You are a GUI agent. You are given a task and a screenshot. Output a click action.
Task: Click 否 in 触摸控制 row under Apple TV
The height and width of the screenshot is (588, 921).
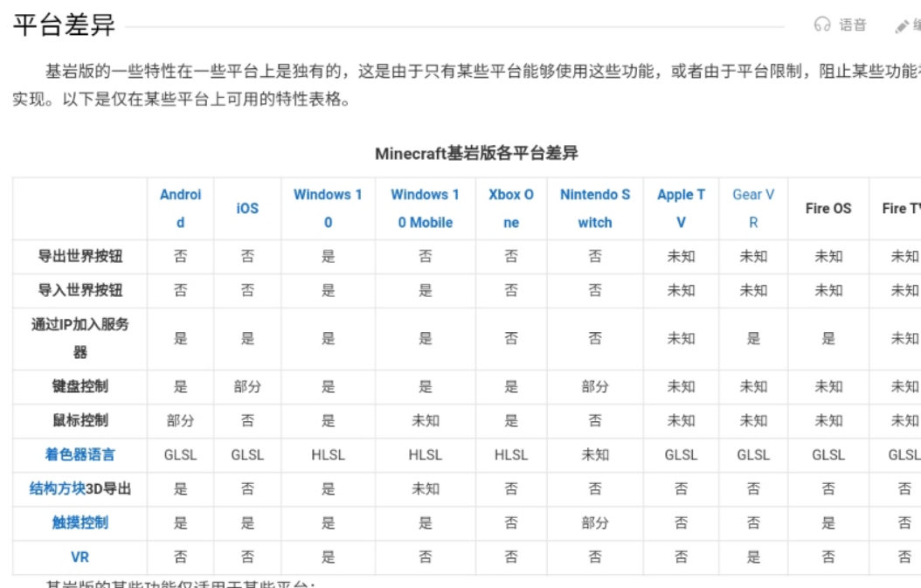[681, 522]
